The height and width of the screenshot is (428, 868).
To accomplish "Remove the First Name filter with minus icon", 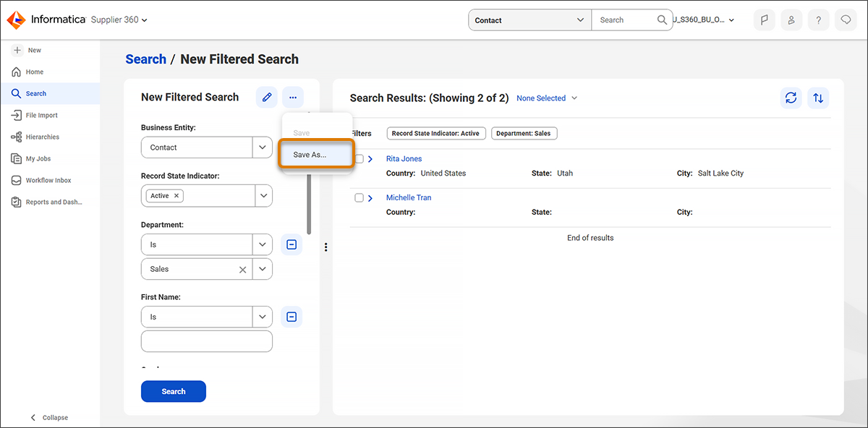I will click(x=292, y=317).
